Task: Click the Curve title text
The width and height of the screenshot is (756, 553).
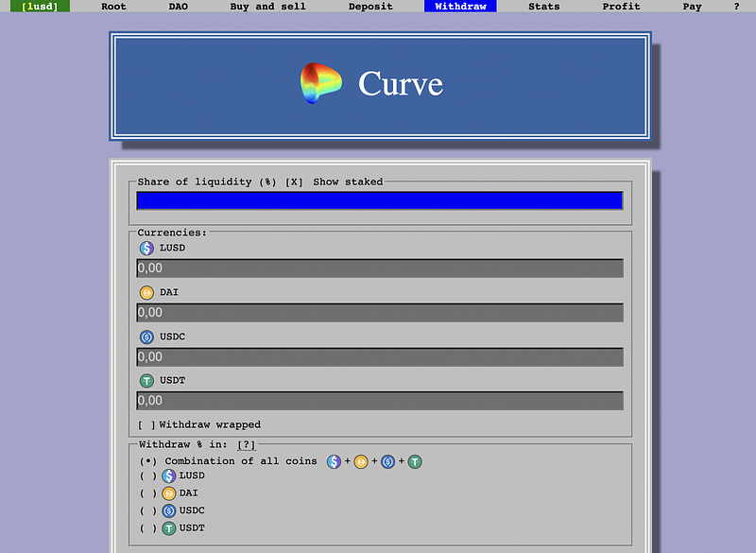Action: coord(400,84)
